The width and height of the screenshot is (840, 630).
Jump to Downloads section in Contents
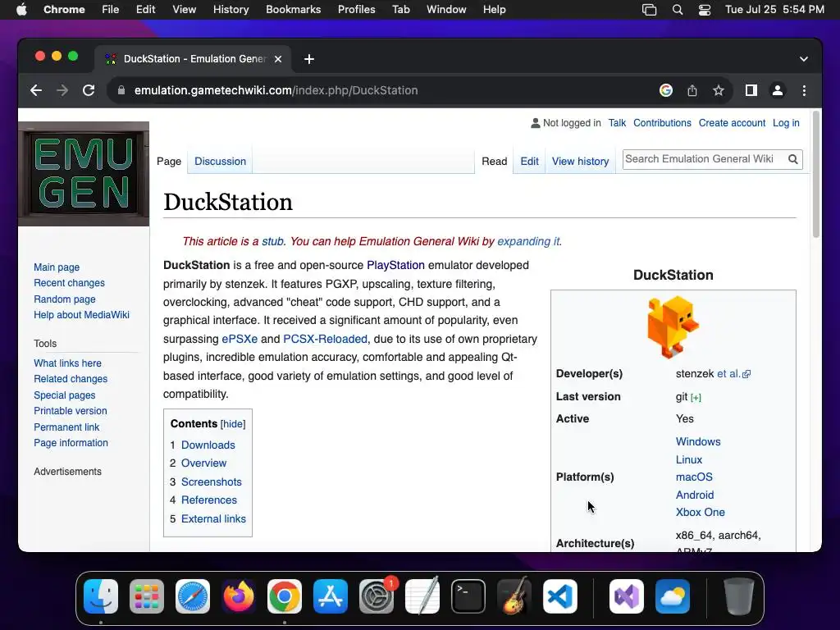(208, 445)
